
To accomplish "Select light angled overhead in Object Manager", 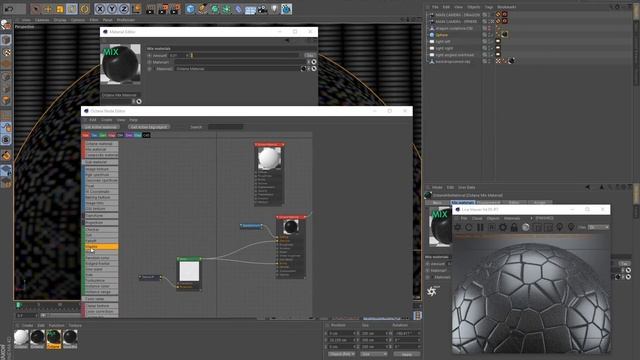I will [x=454, y=55].
